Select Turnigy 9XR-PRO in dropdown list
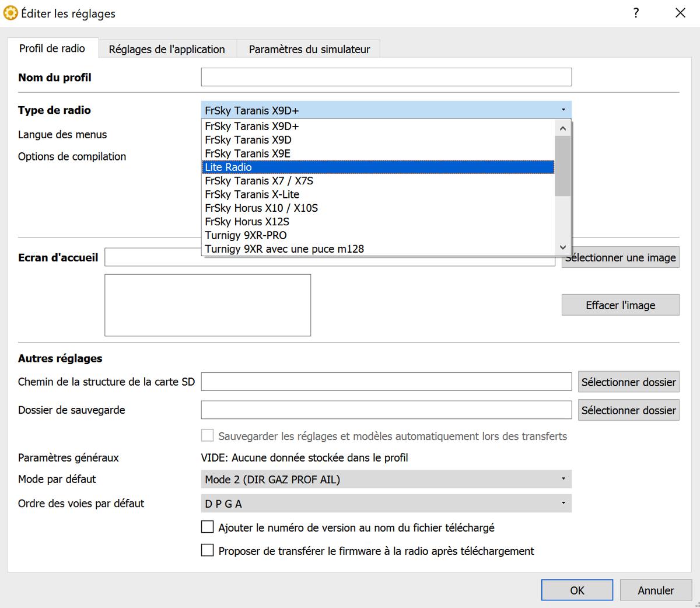Screen dimensions: 700x608 (x=378, y=235)
